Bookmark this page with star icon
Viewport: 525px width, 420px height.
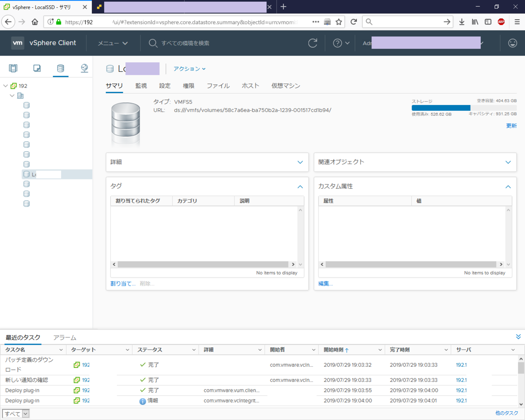coord(339,22)
